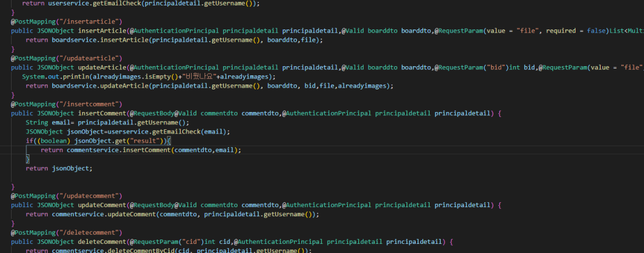Click the insertComment method name in its signature

point(102,113)
